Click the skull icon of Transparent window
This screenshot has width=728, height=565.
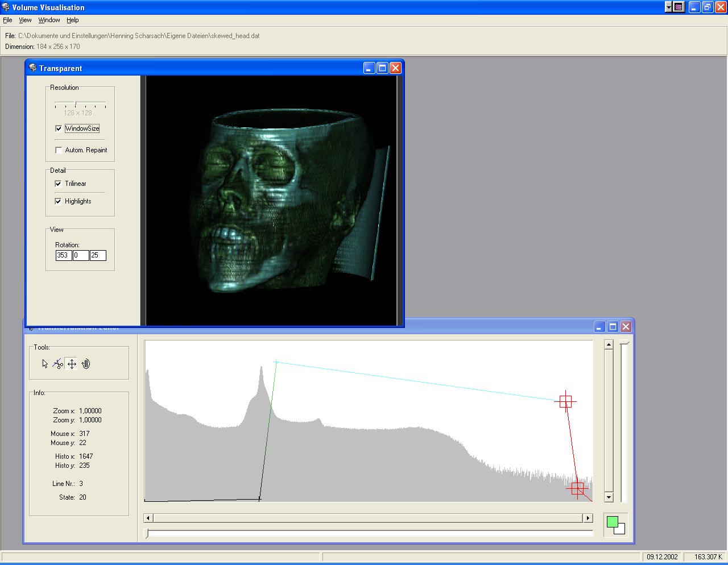coord(32,68)
